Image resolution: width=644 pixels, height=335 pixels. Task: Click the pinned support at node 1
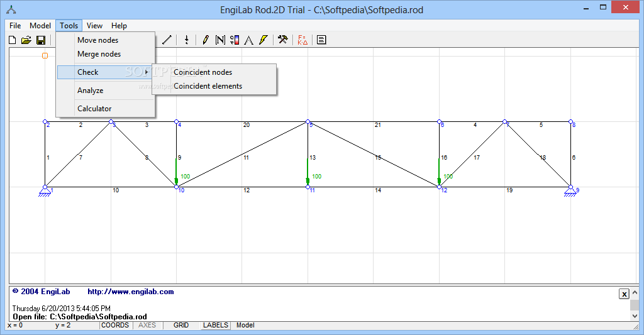point(45,192)
